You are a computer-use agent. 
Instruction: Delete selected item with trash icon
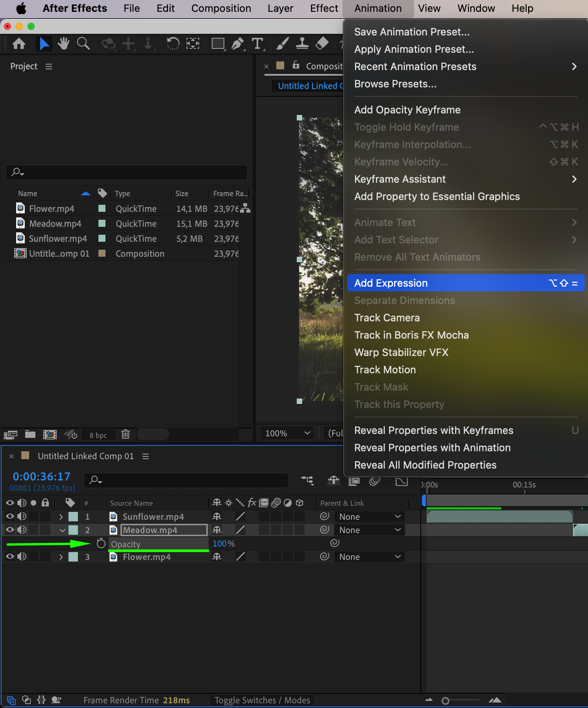click(126, 434)
